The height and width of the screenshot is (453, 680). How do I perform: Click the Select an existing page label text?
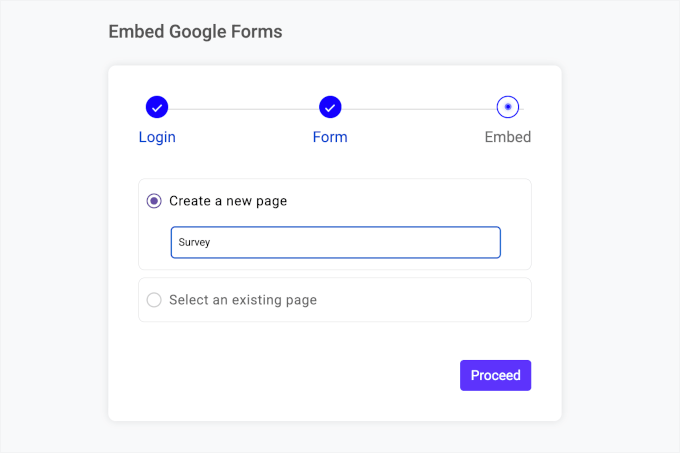click(243, 300)
